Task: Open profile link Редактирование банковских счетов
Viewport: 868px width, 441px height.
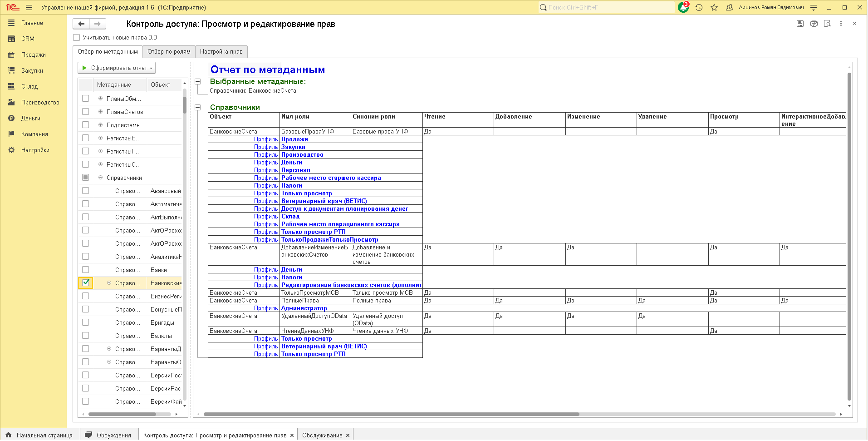Action: [x=352, y=285]
